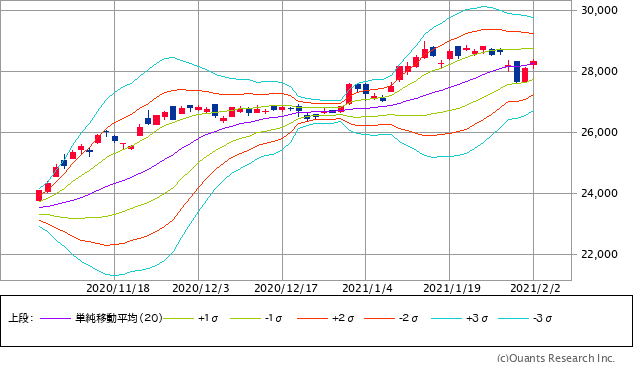Click the 単純移動平均(20) legend label
This screenshot has width=633, height=372.
pos(119,318)
